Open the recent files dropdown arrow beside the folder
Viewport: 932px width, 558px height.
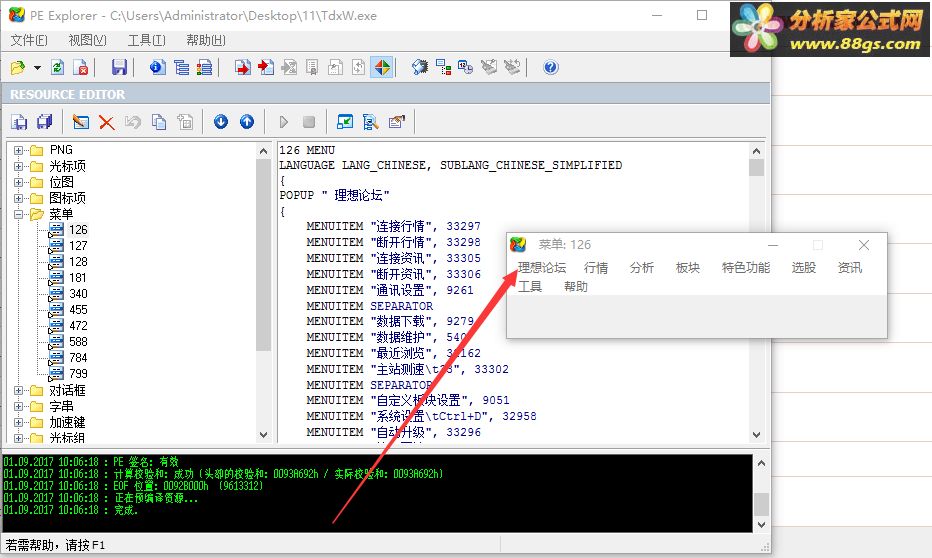coord(37,68)
